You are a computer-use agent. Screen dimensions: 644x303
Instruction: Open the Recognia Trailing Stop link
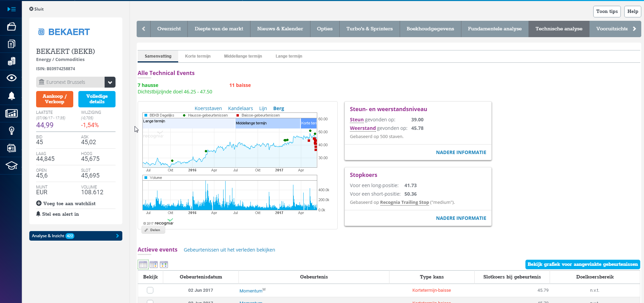click(404, 202)
